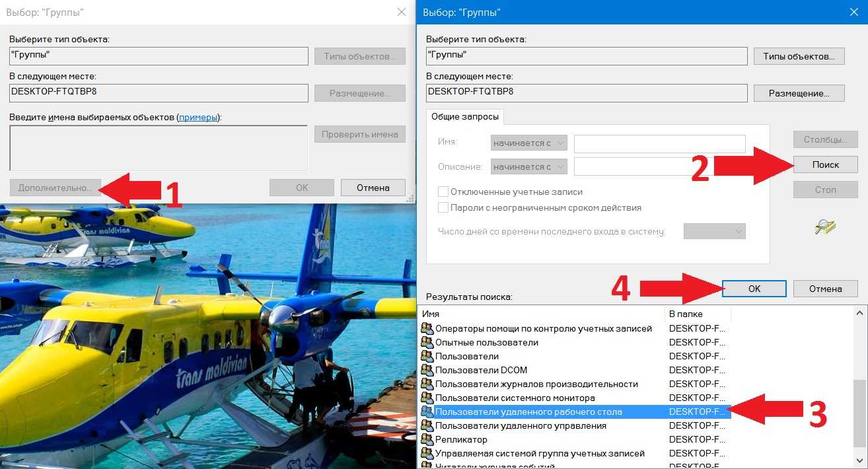The height and width of the screenshot is (469, 868).
Task: Toggle Пароли с неограниченным сроком действия checkbox
Action: pyautogui.click(x=443, y=207)
